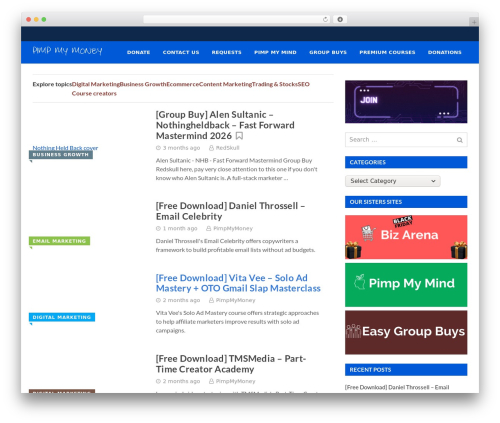The image size is (500, 423).
Task: Click the Email Marketing category badge
Action: tap(59, 241)
